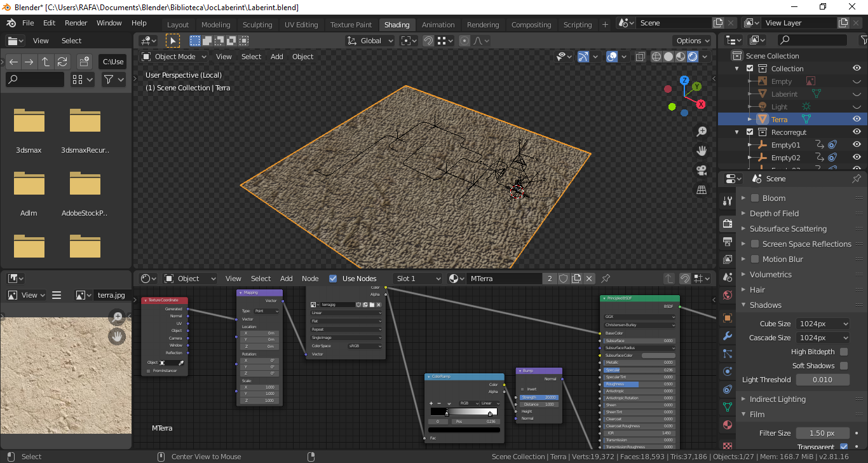Switch viewport to rendered shading
This screenshot has height=463, width=868.
click(x=693, y=57)
